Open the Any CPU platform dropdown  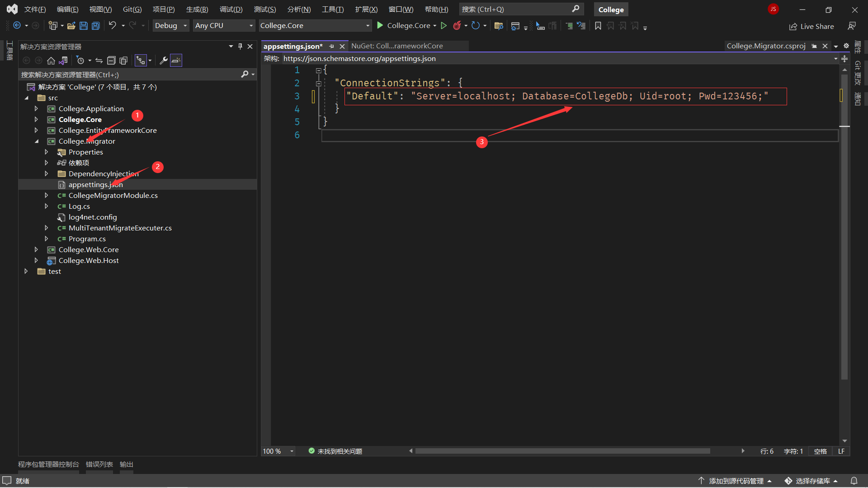(223, 26)
